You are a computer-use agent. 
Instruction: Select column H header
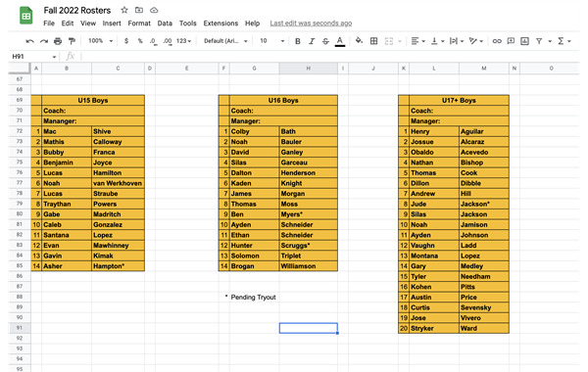point(309,69)
